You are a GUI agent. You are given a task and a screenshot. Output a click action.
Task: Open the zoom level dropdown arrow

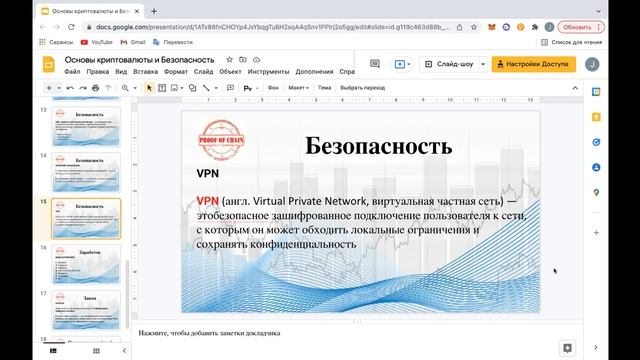(135, 88)
